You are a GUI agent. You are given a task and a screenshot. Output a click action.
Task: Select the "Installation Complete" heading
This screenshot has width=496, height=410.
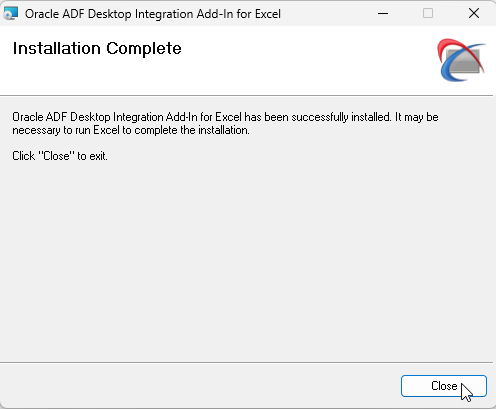coord(97,49)
